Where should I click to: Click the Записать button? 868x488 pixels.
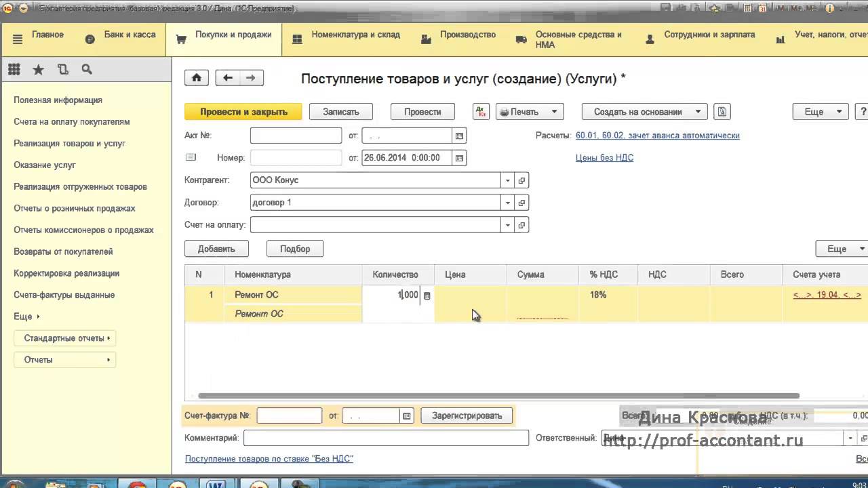tap(340, 112)
